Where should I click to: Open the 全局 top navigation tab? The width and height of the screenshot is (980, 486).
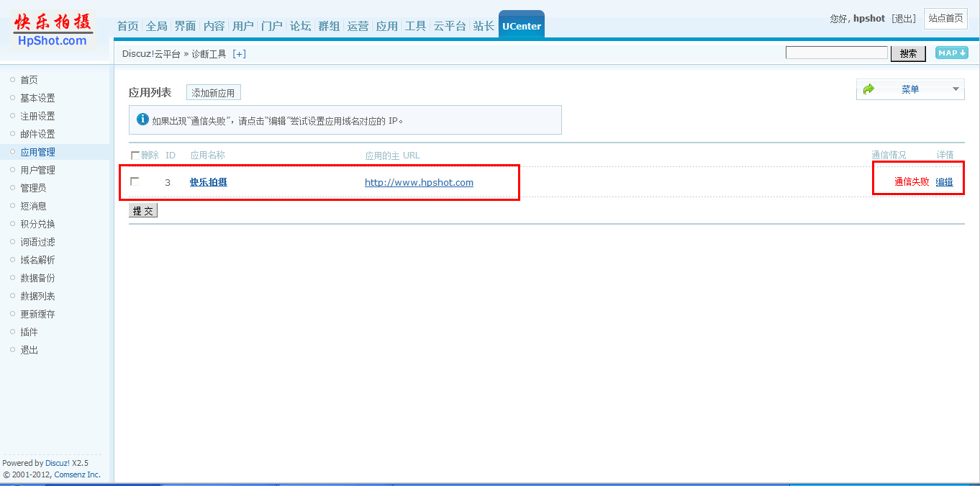[x=156, y=26]
